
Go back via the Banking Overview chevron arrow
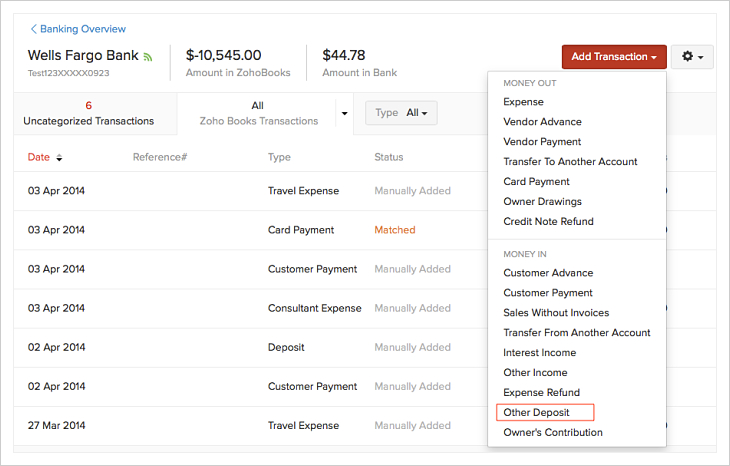pos(33,29)
